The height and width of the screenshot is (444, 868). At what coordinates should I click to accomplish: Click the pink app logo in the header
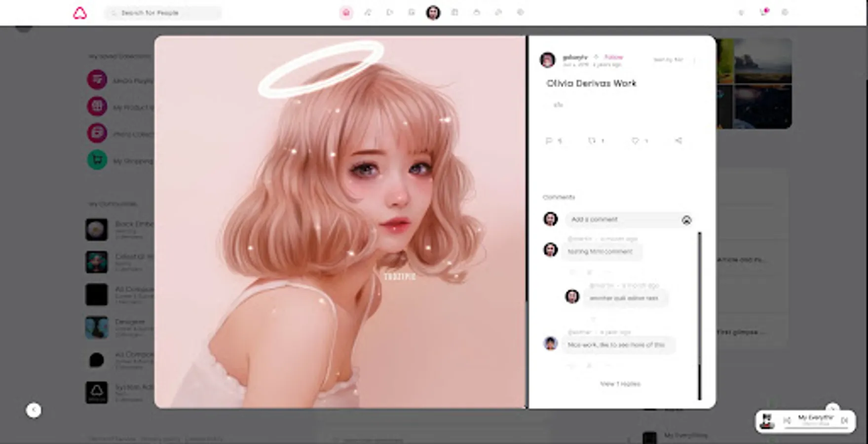click(80, 13)
